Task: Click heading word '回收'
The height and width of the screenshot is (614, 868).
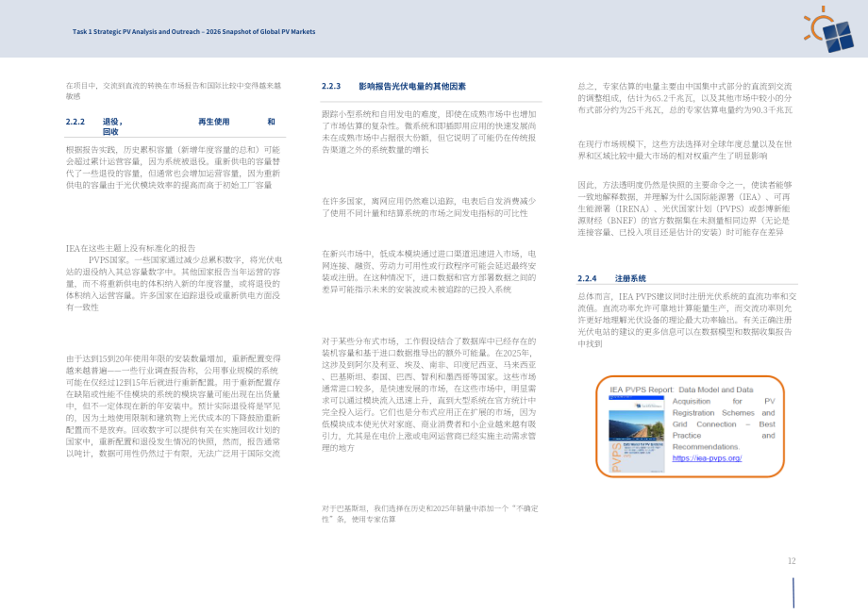Action: [110, 132]
